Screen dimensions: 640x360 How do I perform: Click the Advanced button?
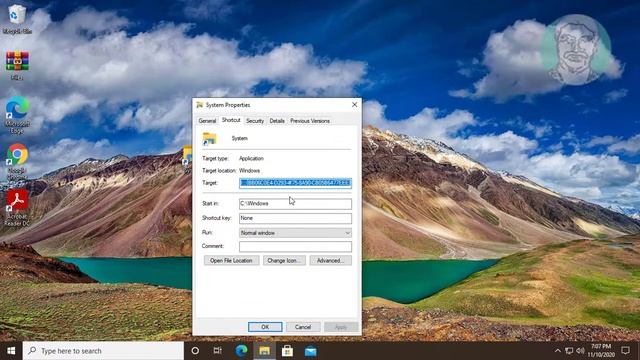[330, 260]
